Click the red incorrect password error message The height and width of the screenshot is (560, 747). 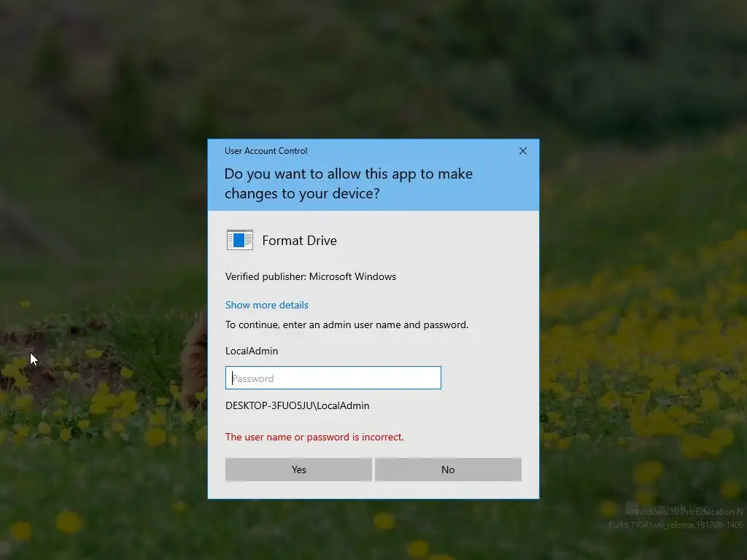314,437
